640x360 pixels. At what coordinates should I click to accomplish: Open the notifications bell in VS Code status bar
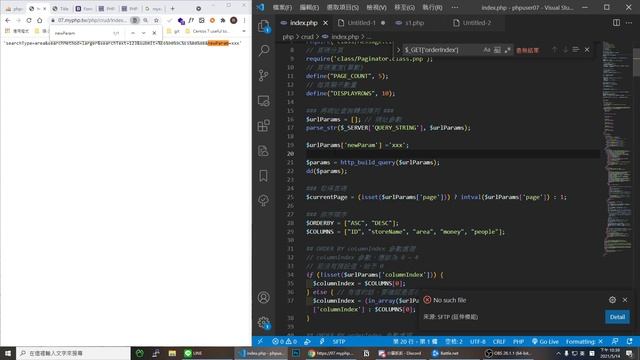pos(629,341)
